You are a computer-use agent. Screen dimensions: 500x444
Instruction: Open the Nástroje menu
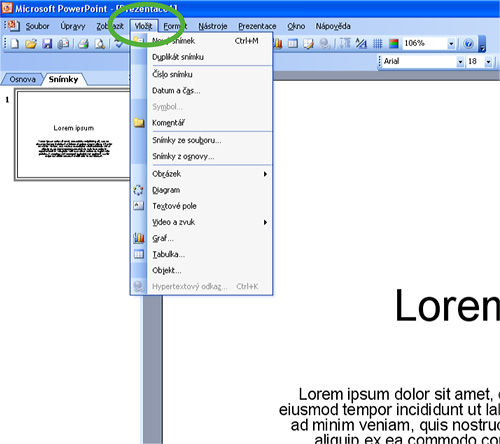[x=213, y=26]
